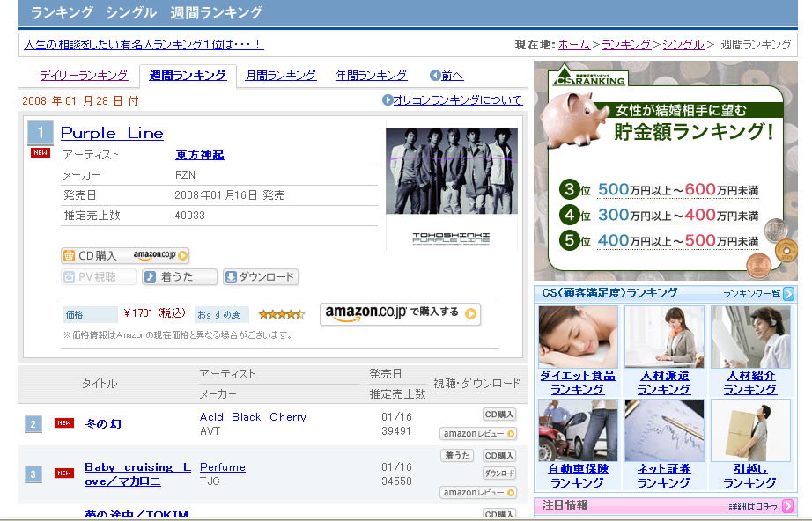Image resolution: width=812 pixels, height=521 pixels.
Task: Go to previous week via 前へ link
Action: point(452,76)
